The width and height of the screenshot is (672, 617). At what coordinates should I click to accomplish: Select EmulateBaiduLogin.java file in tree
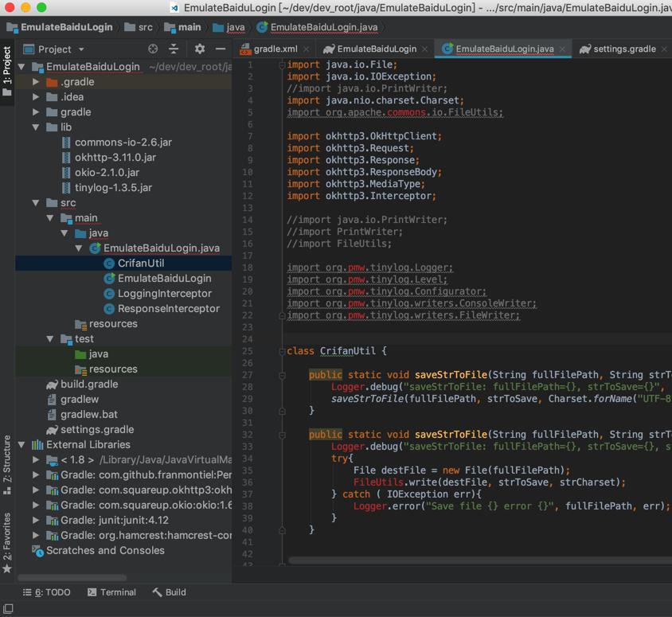(x=162, y=248)
